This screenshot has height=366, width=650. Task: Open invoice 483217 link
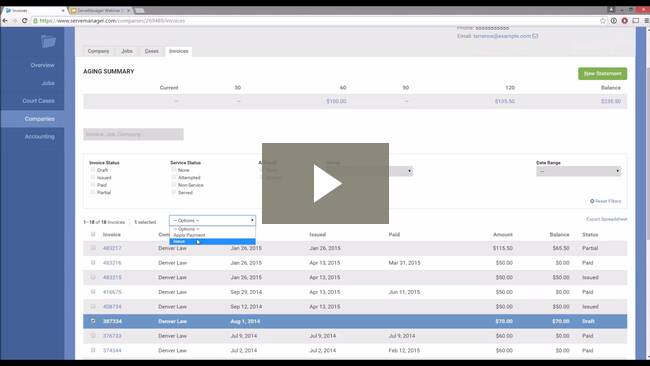click(x=112, y=248)
